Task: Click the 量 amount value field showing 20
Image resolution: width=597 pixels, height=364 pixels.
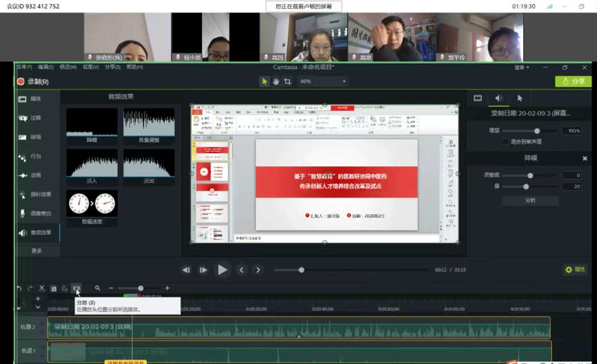Action: 571,186
